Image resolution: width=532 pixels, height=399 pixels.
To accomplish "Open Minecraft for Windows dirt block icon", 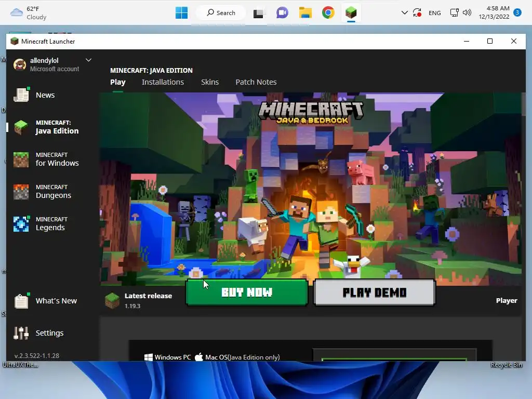I will pyautogui.click(x=21, y=159).
